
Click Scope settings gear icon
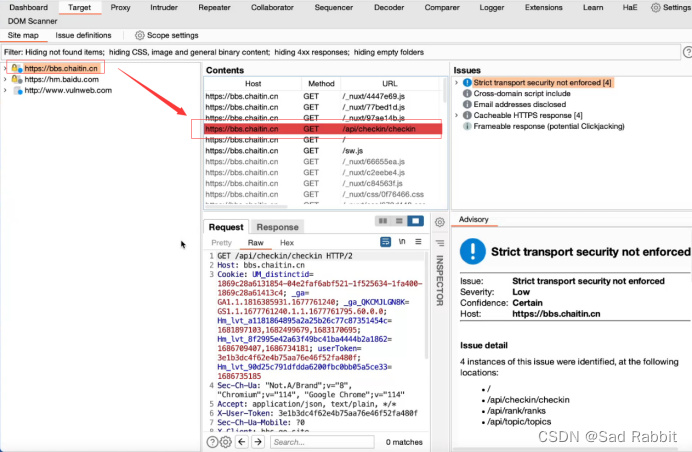tap(139, 35)
